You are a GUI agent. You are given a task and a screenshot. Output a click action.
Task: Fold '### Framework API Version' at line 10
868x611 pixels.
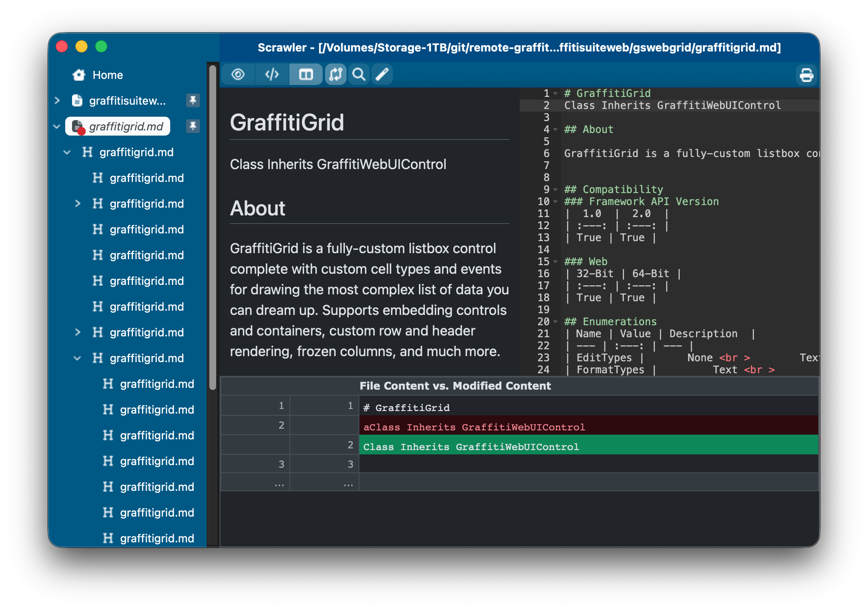click(555, 201)
